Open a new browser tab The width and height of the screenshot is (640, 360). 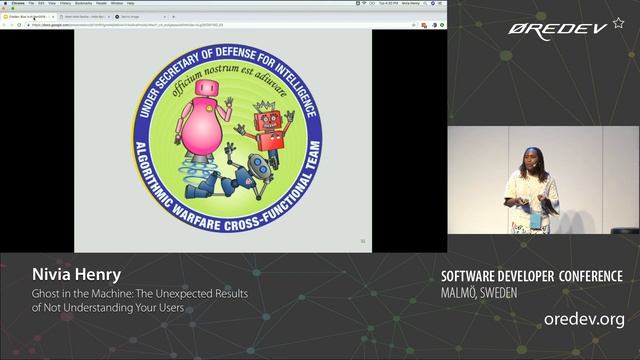(173, 17)
